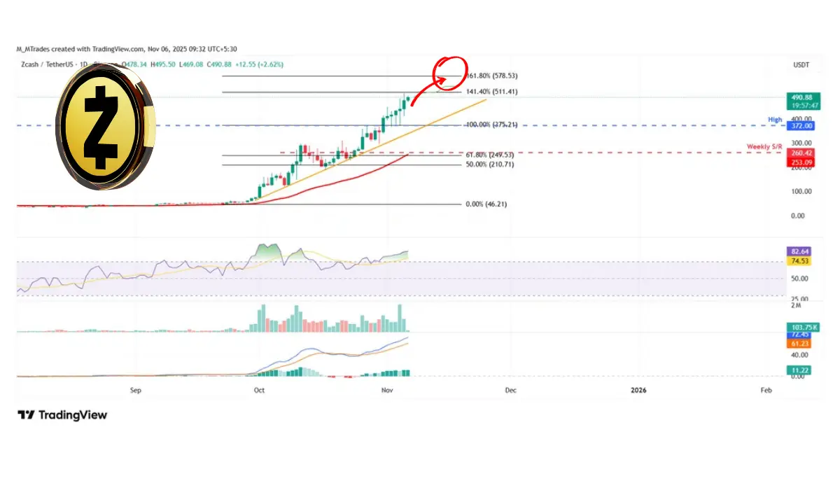The image size is (840, 504).
Task: Click the TradingView logo icon
Action: (26, 415)
